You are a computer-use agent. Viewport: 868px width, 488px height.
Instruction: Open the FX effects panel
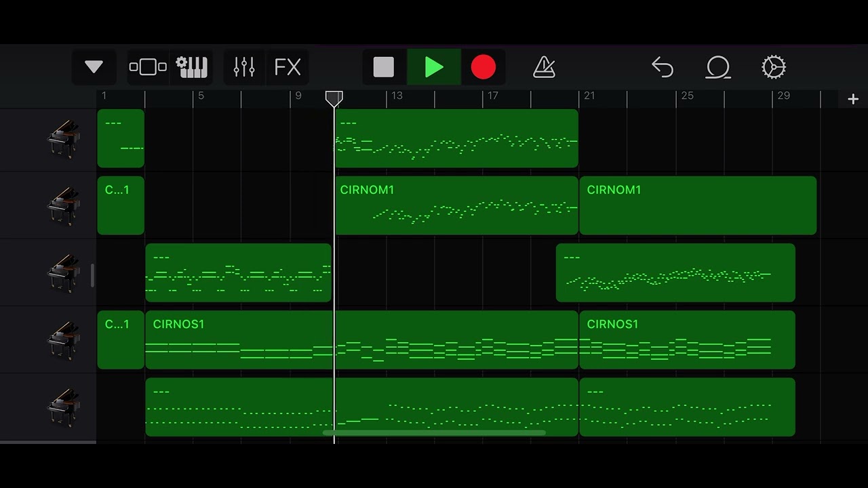288,67
